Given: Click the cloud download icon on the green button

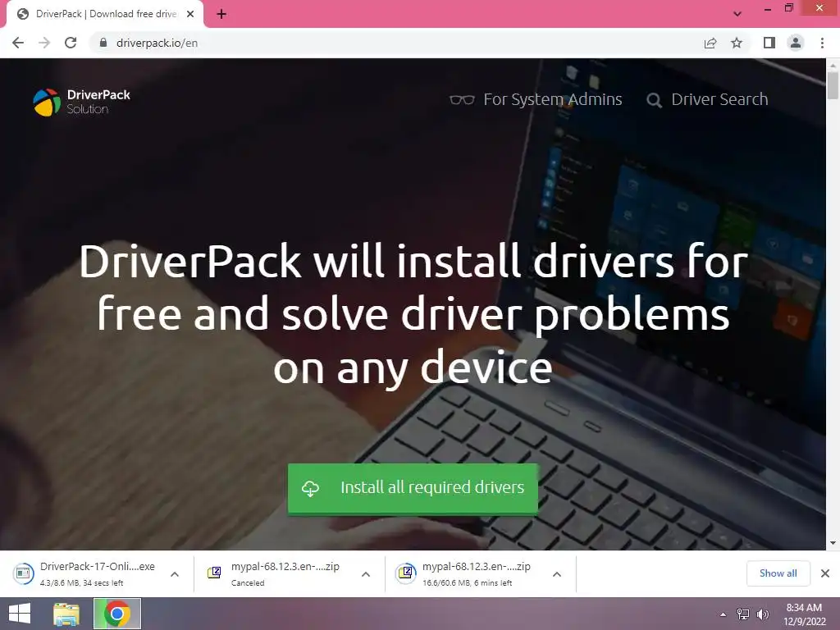Looking at the screenshot, I should [310, 488].
